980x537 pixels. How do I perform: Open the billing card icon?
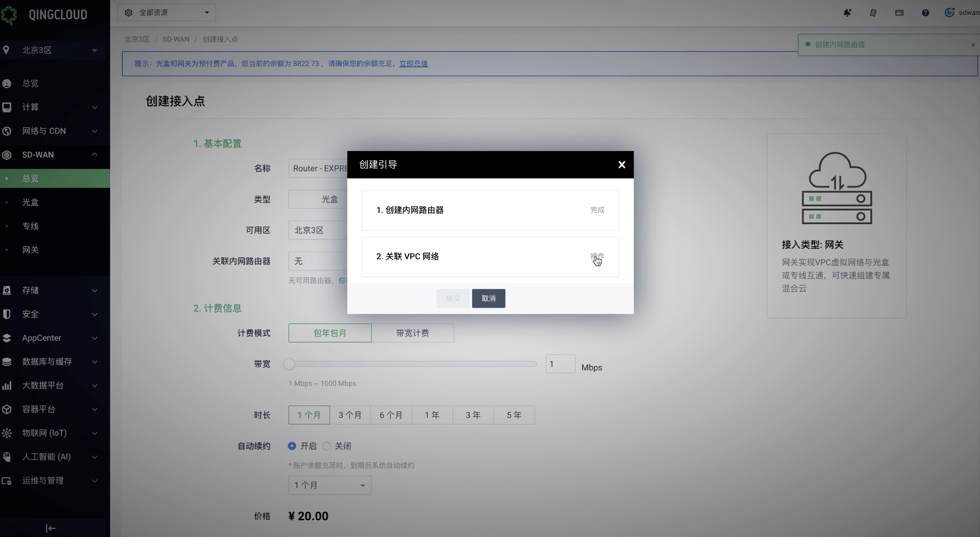coord(899,12)
